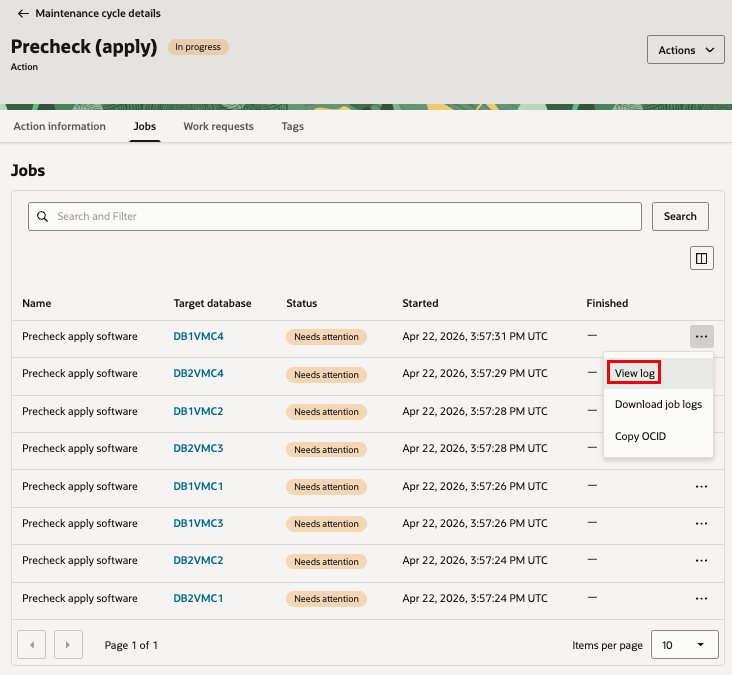Open the Items per page dropdown
The width and height of the screenshot is (732, 675).
(x=684, y=645)
